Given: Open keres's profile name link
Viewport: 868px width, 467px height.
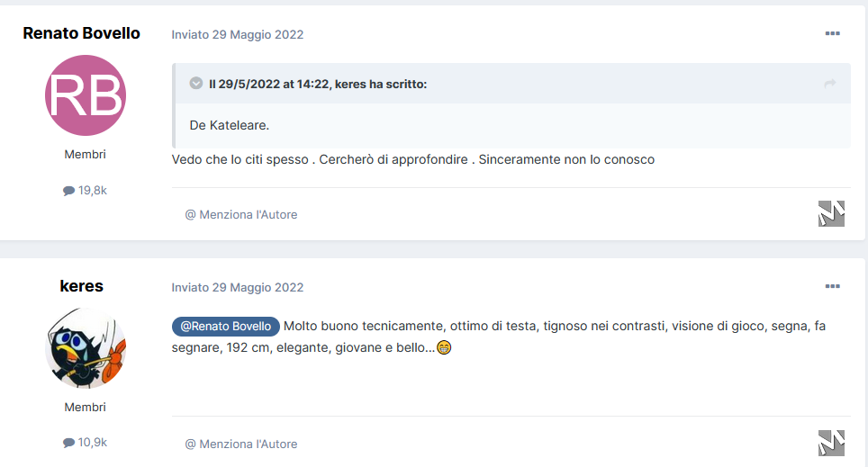Looking at the screenshot, I should [x=81, y=286].
